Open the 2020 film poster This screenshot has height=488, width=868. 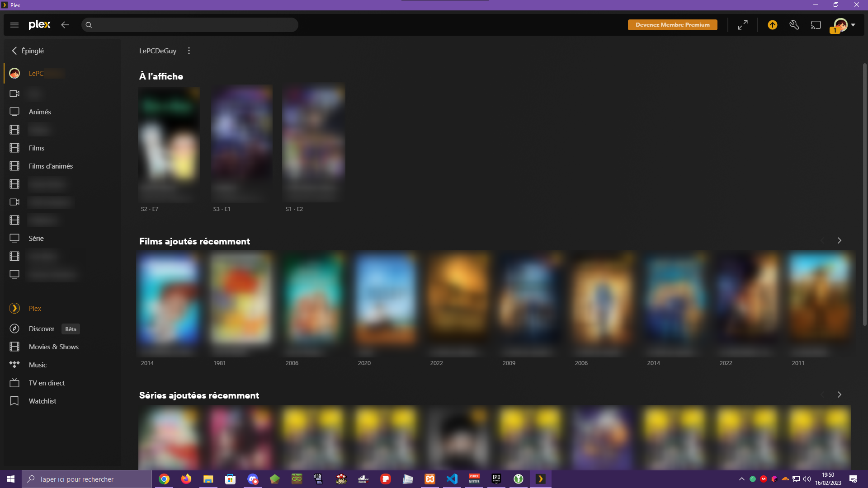[386, 298]
